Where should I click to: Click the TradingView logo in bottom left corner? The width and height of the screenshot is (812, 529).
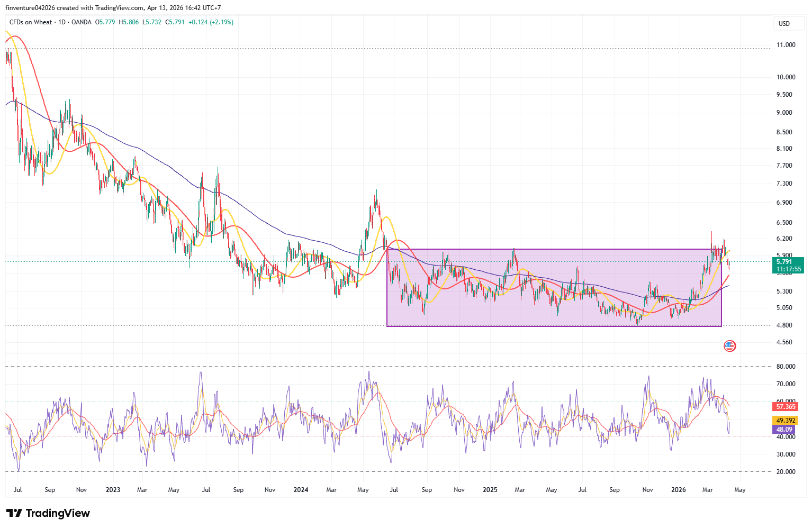coord(48,513)
